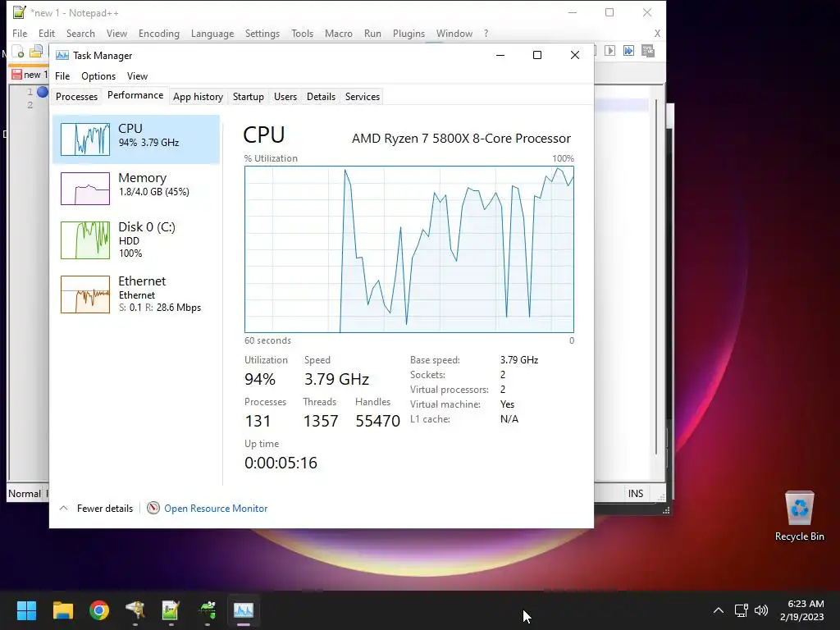Click the Normal text label in Notepad++ status bar
This screenshot has height=630, width=840.
(24, 493)
